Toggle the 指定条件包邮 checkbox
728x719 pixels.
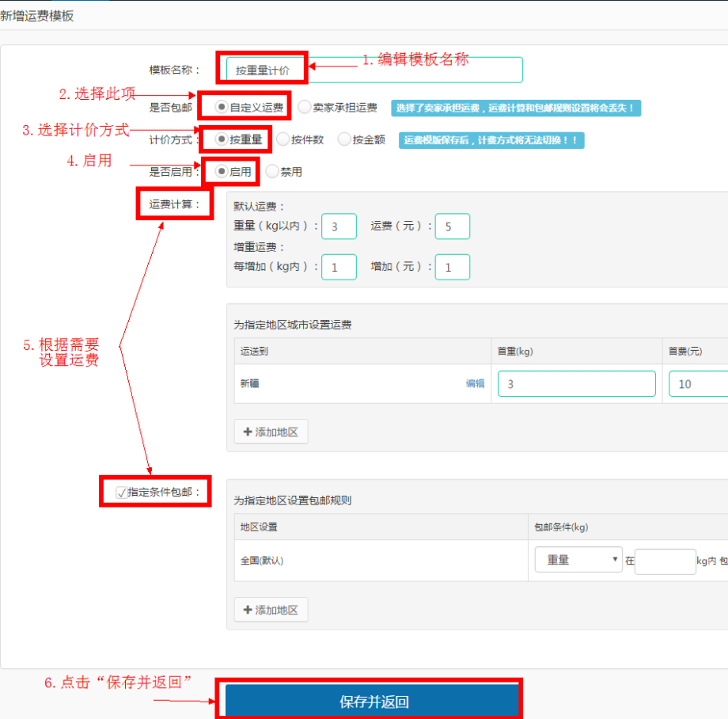(121, 492)
